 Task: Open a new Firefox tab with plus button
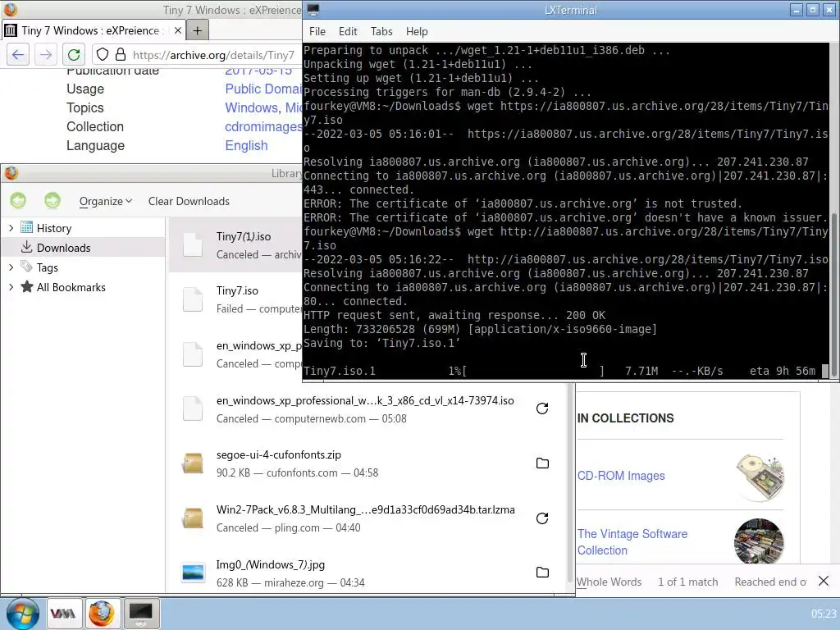point(197,30)
